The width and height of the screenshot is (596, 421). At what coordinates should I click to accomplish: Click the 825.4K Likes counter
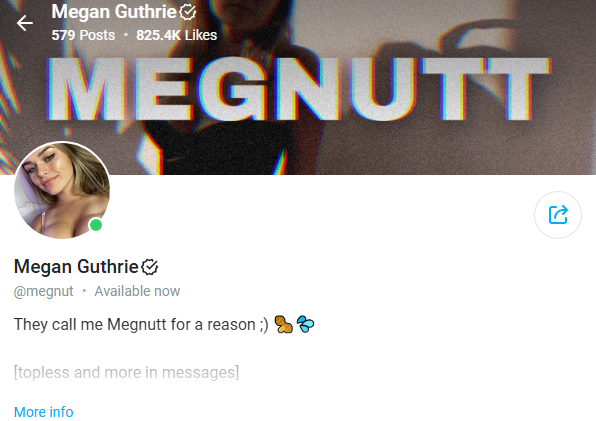point(177,35)
